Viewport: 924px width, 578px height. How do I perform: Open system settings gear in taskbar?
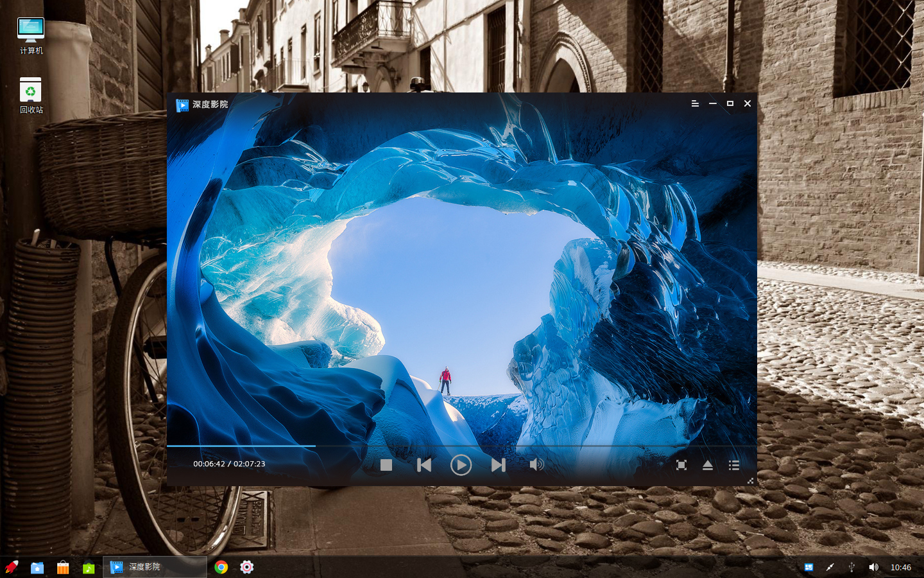click(247, 567)
